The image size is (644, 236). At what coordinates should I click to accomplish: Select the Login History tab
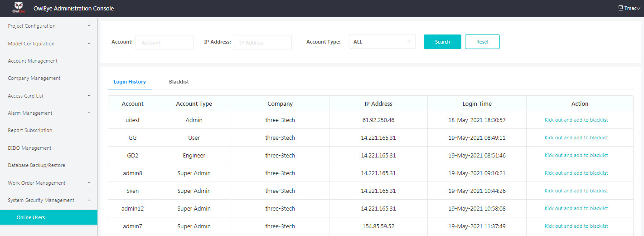pyautogui.click(x=130, y=82)
